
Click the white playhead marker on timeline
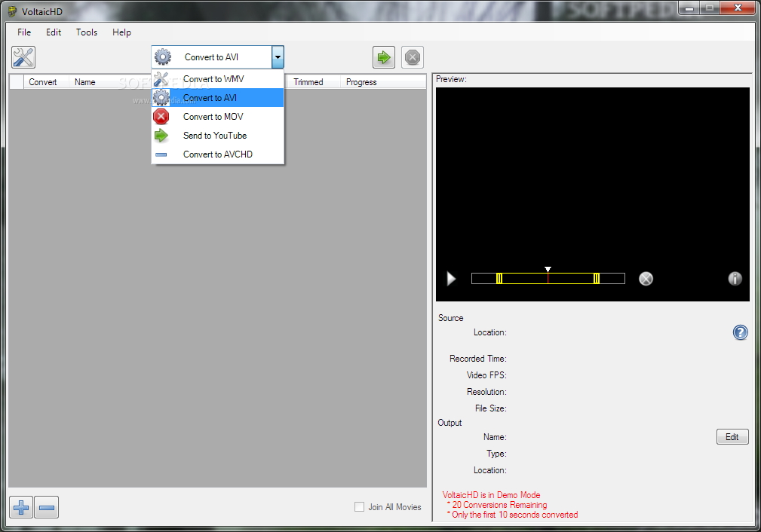tap(548, 269)
